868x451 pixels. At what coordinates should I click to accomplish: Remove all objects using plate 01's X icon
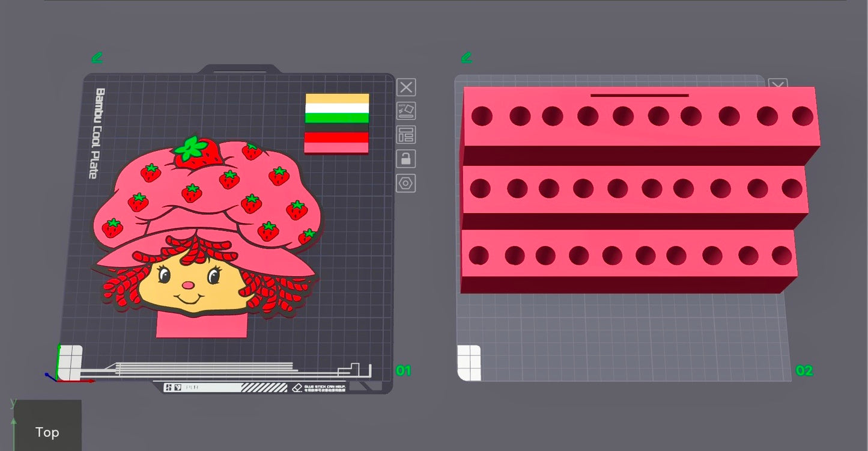(406, 87)
